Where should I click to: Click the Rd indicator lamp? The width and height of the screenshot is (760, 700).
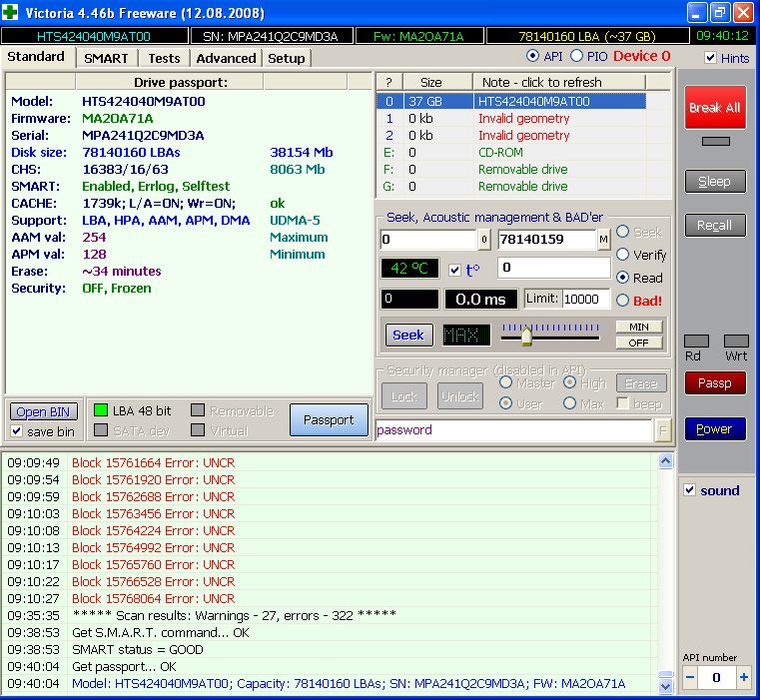pyautogui.click(x=696, y=341)
